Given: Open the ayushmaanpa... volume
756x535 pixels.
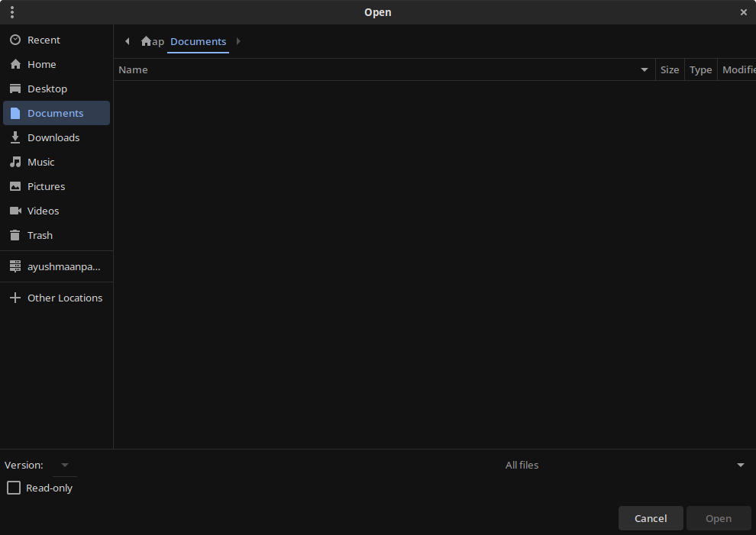Looking at the screenshot, I should (57, 266).
